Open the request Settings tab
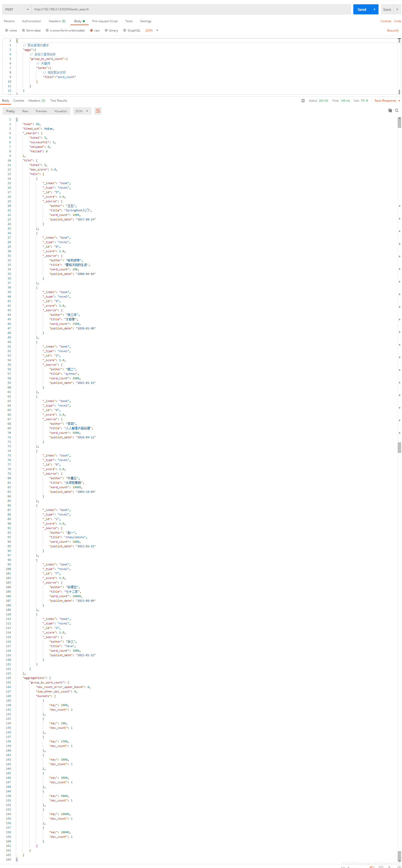 click(x=146, y=21)
